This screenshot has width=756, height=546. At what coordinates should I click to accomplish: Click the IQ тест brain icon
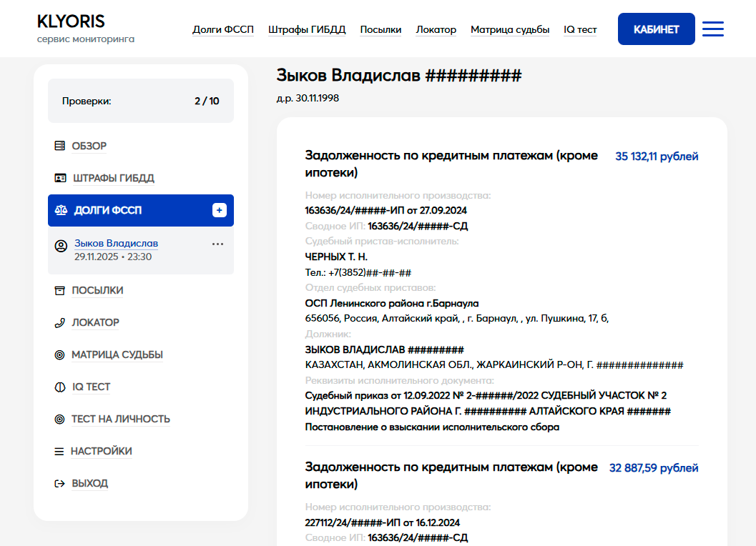point(60,387)
